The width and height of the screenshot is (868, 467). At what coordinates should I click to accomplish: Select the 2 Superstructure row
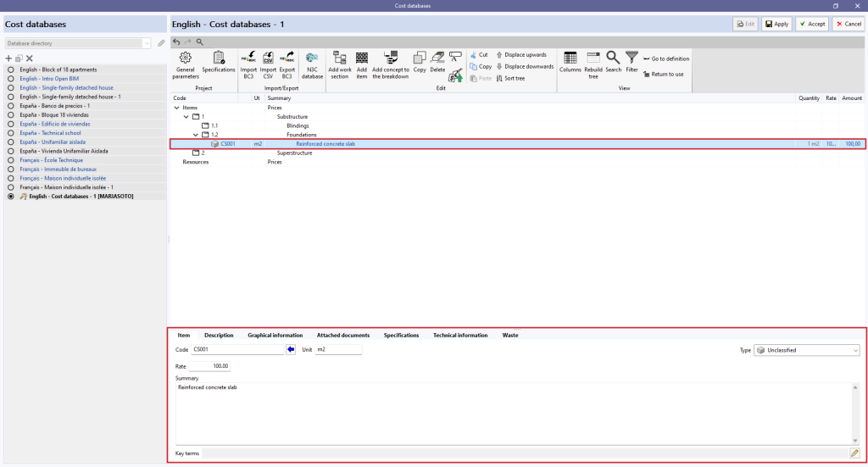(518, 153)
